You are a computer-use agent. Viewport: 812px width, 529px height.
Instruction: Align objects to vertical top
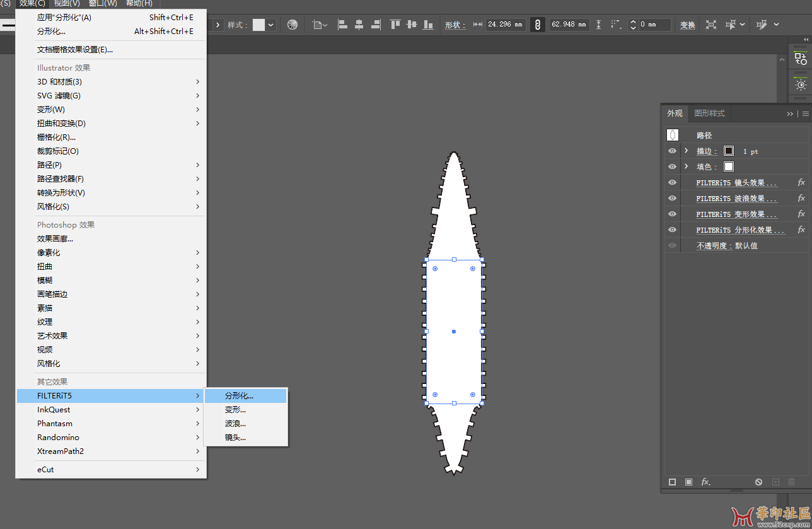[x=395, y=25]
